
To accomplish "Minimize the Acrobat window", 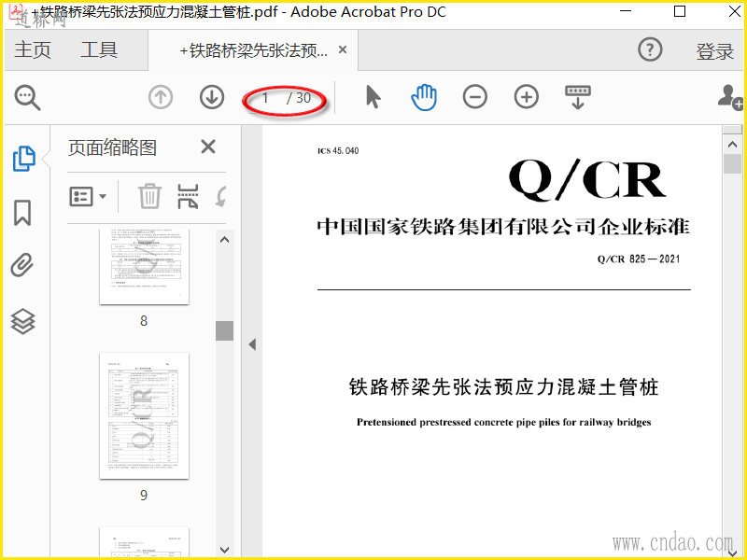I will click(626, 11).
